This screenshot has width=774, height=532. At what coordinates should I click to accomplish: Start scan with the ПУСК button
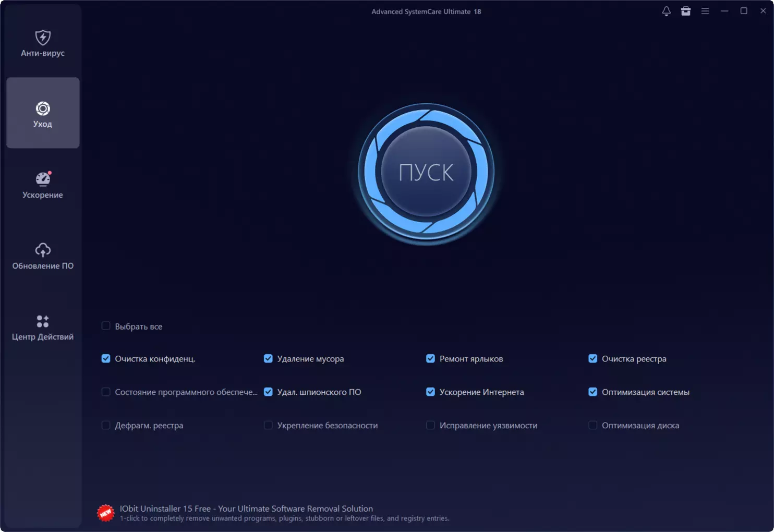tap(426, 172)
